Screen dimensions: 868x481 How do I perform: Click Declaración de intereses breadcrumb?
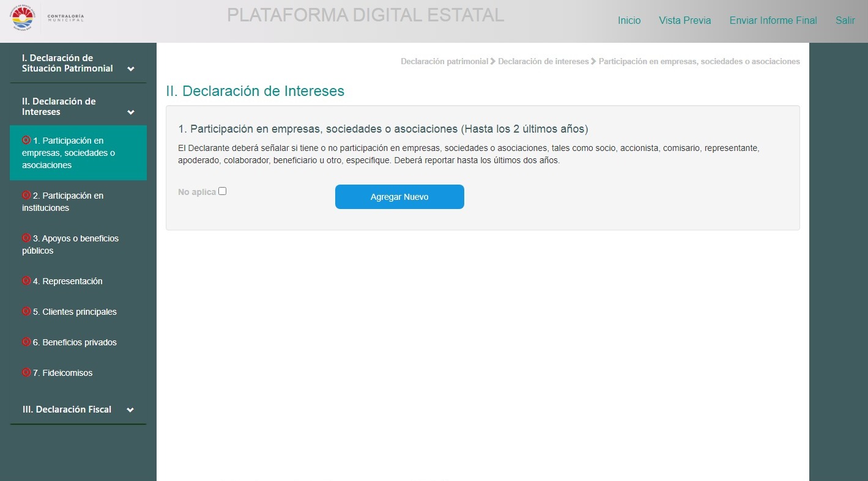[x=543, y=62]
